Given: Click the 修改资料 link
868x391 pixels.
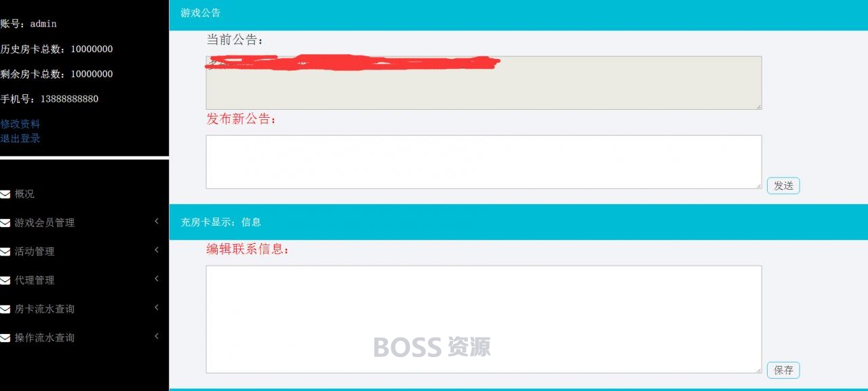Looking at the screenshot, I should [x=20, y=124].
